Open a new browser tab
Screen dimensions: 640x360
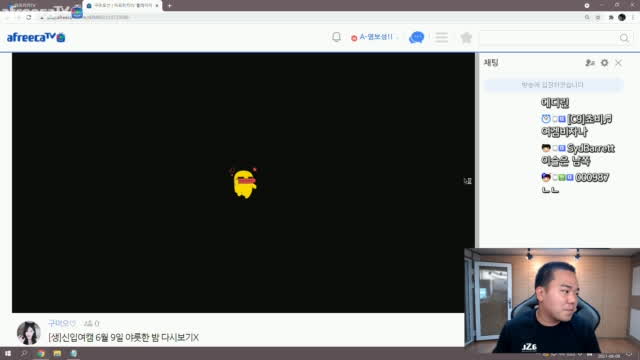tap(169, 6)
